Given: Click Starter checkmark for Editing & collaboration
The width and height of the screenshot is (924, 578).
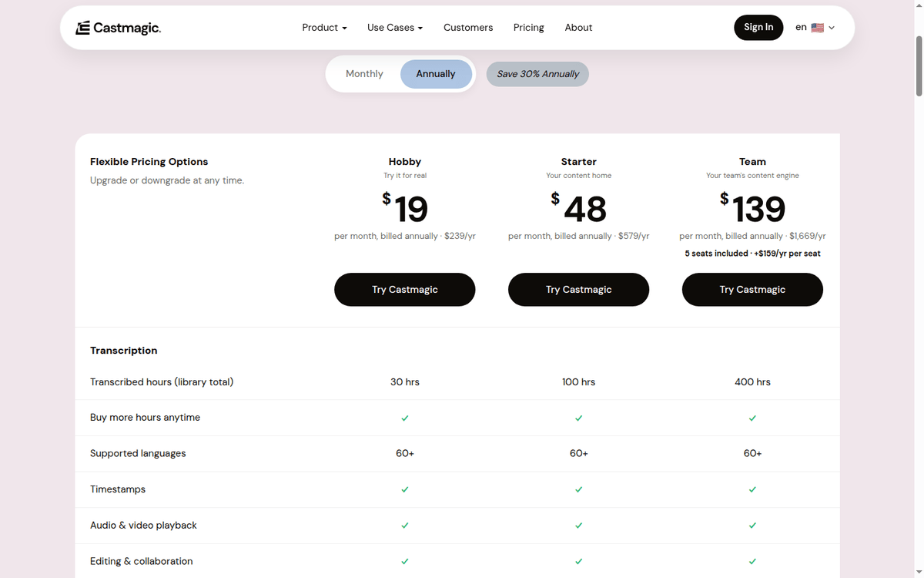Looking at the screenshot, I should (x=579, y=561).
